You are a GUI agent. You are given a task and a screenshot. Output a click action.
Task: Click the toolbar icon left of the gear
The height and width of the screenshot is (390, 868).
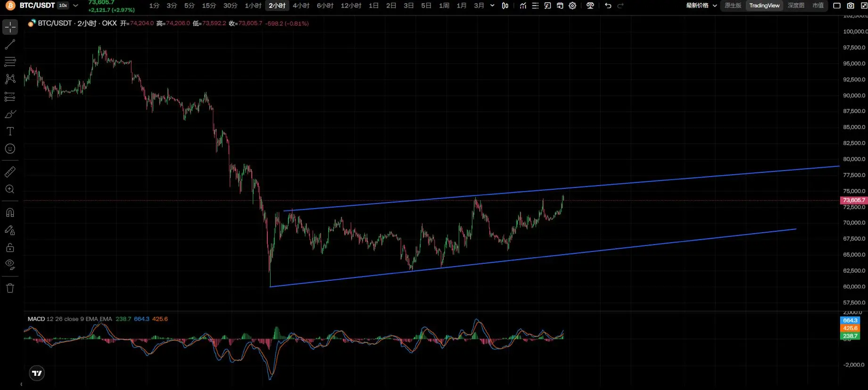(560, 6)
